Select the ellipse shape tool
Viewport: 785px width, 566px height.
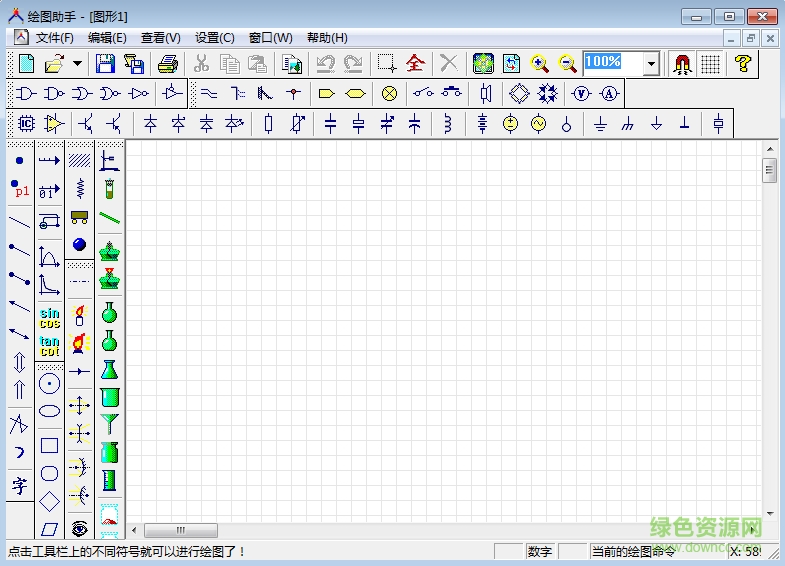pyautogui.click(x=49, y=411)
